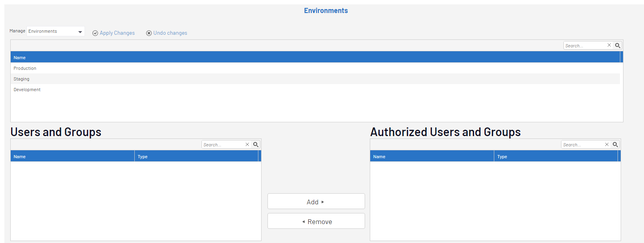The image size is (644, 243).
Task: Clear the Authorized Users and Groups search
Action: pyautogui.click(x=607, y=144)
